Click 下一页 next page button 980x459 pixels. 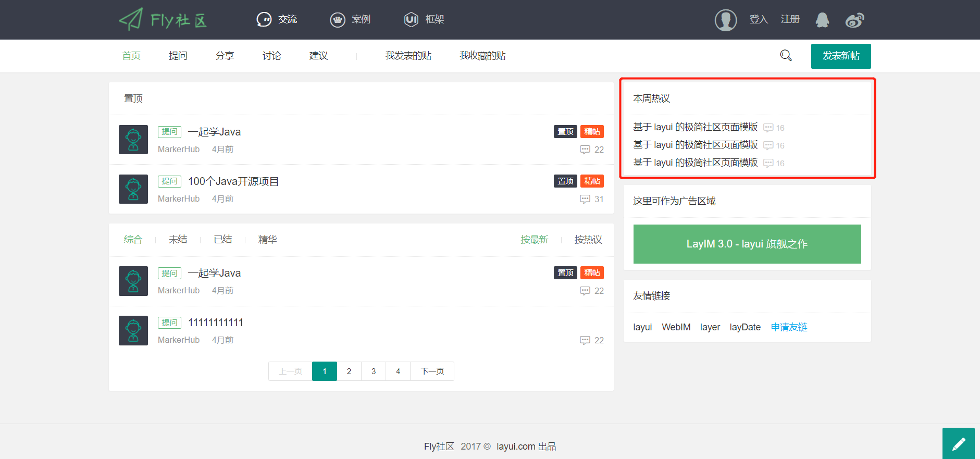click(432, 371)
